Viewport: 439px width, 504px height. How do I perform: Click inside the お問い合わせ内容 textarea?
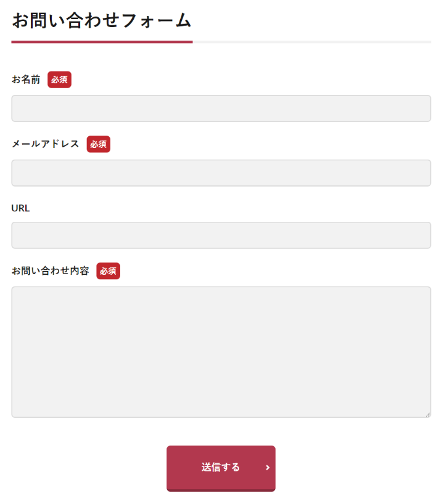point(221,351)
